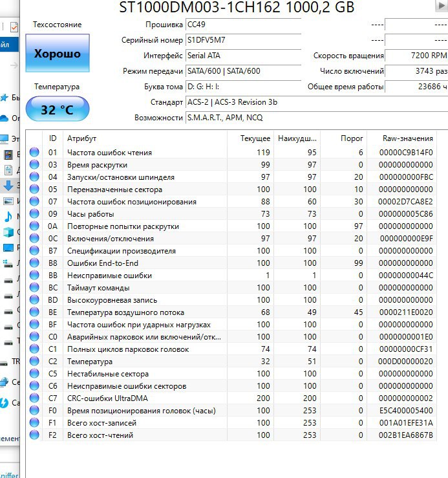448x478 pixels.
Task: Click status circle for Нестабильные сектора row
Action: pyautogui.click(x=34, y=373)
